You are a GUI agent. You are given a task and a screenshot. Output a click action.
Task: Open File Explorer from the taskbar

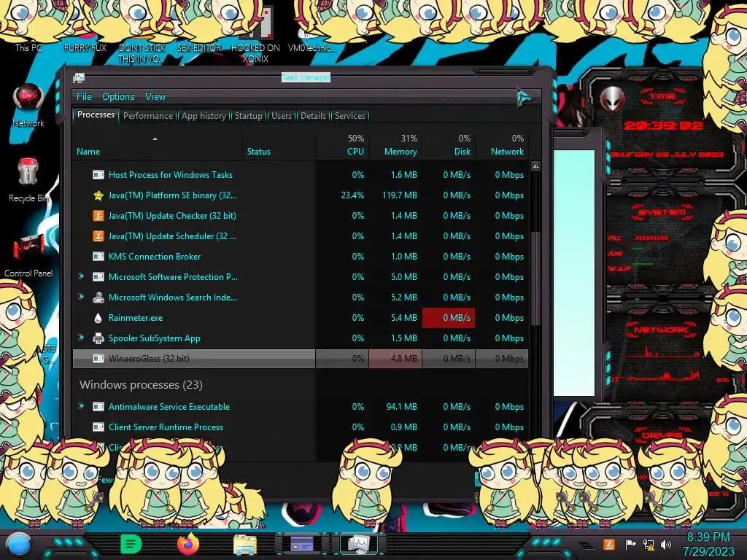pyautogui.click(x=245, y=545)
